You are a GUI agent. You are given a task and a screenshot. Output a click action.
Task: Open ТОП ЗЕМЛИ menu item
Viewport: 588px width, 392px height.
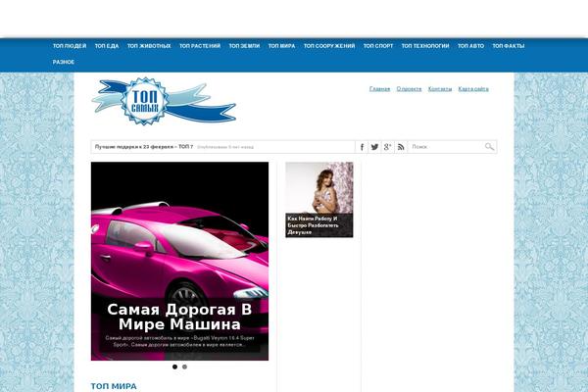(x=244, y=46)
